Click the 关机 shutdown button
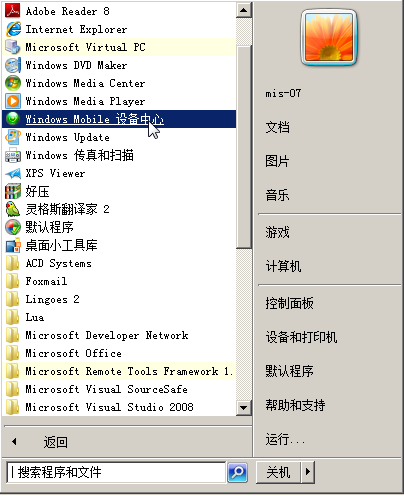This screenshot has height=496, width=404. coord(279,472)
